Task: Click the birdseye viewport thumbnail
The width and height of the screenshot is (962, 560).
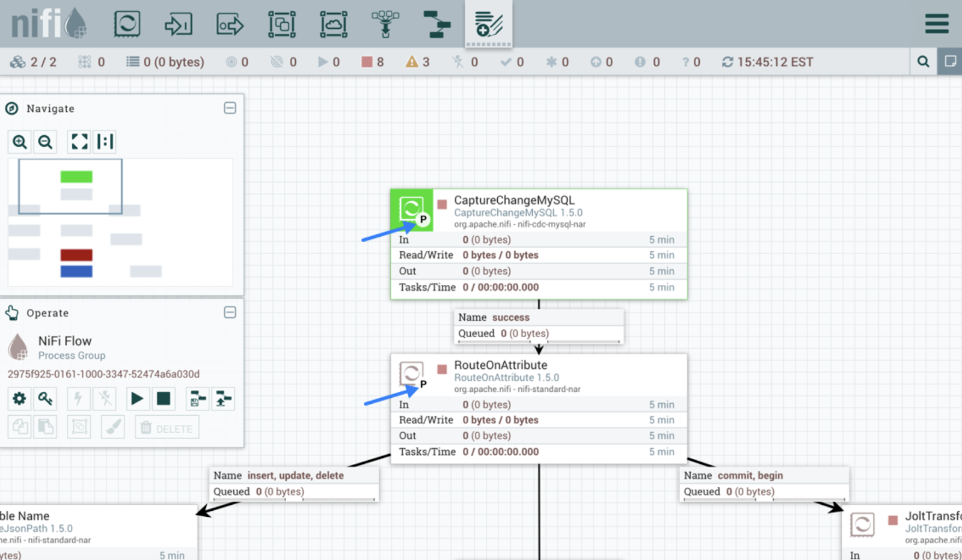Action: pos(70,186)
